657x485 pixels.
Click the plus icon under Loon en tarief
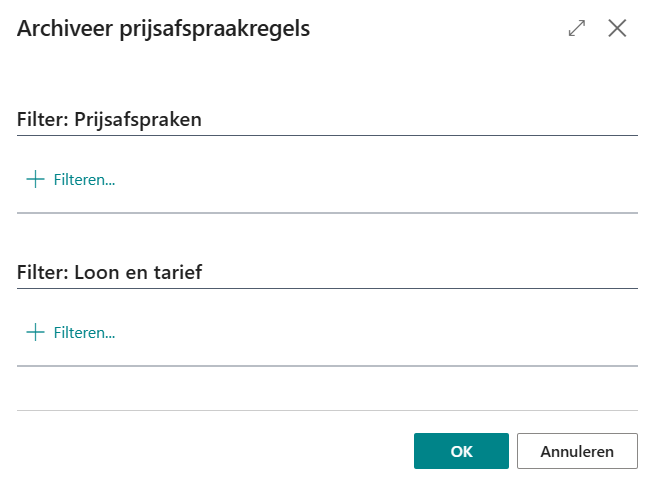click(x=36, y=332)
